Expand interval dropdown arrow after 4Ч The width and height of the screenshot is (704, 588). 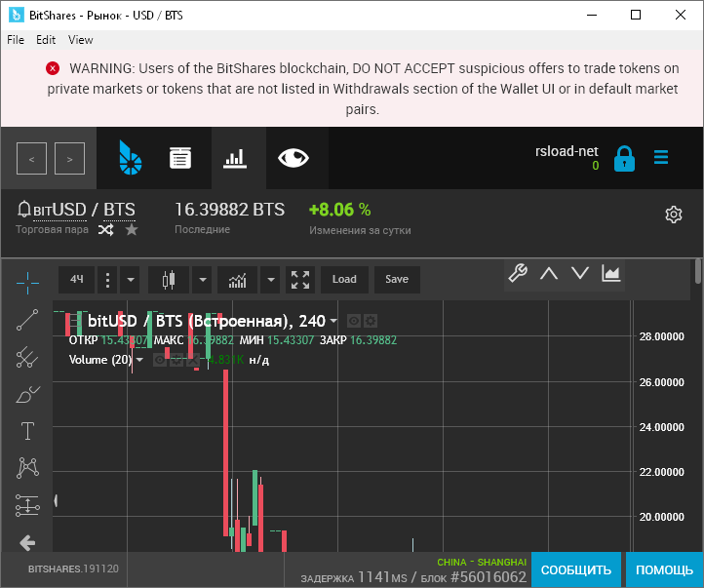(x=131, y=280)
